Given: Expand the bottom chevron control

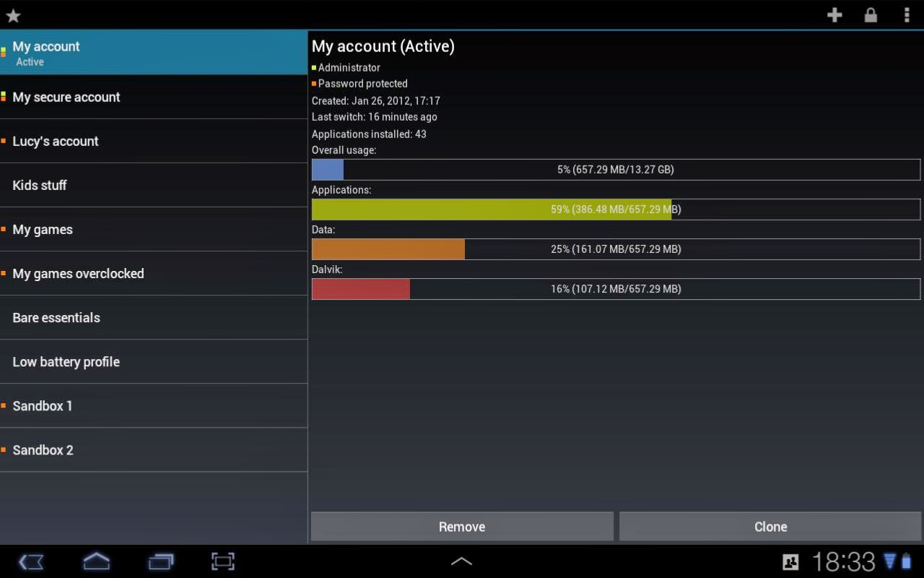Looking at the screenshot, I should point(462,561).
